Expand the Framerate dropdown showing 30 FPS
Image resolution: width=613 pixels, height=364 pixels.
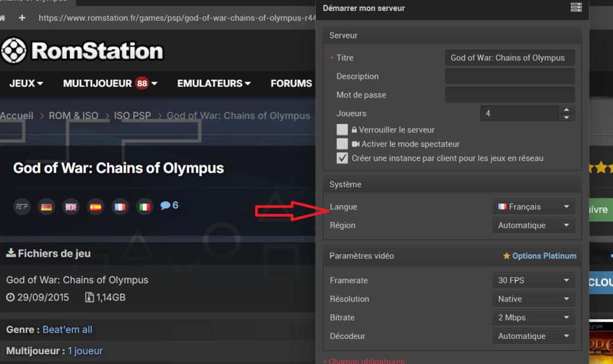coord(533,281)
